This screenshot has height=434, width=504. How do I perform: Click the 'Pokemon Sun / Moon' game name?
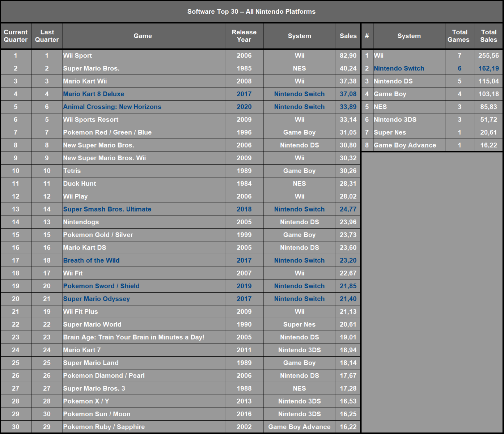[97, 414]
